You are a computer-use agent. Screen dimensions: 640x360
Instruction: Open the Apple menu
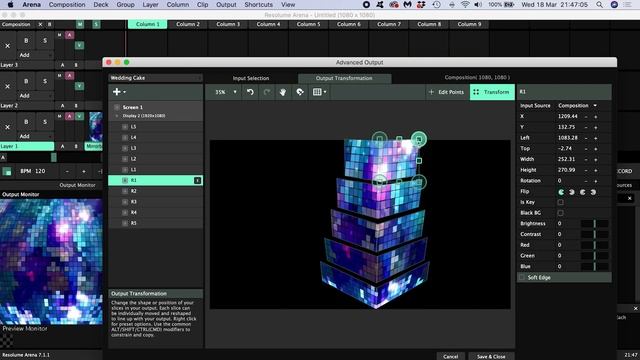pos(10,5)
